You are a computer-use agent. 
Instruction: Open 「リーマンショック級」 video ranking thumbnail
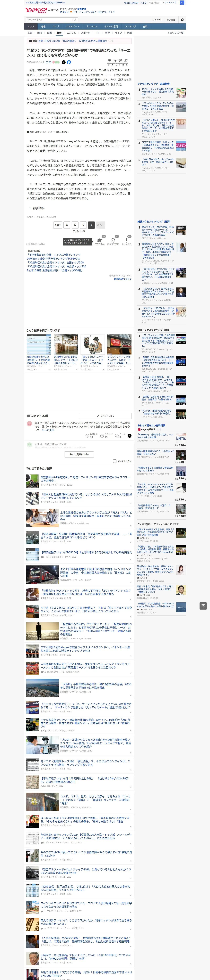click(x=181, y=339)
